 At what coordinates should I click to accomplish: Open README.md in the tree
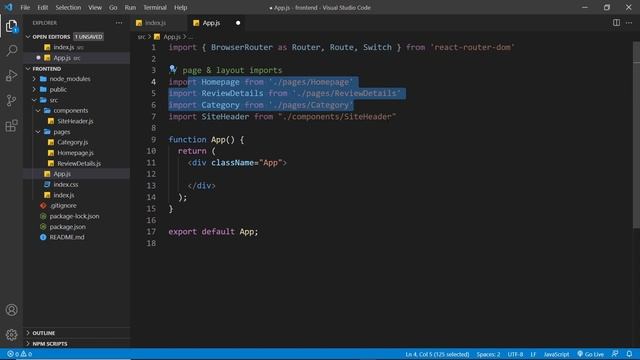tap(77, 237)
